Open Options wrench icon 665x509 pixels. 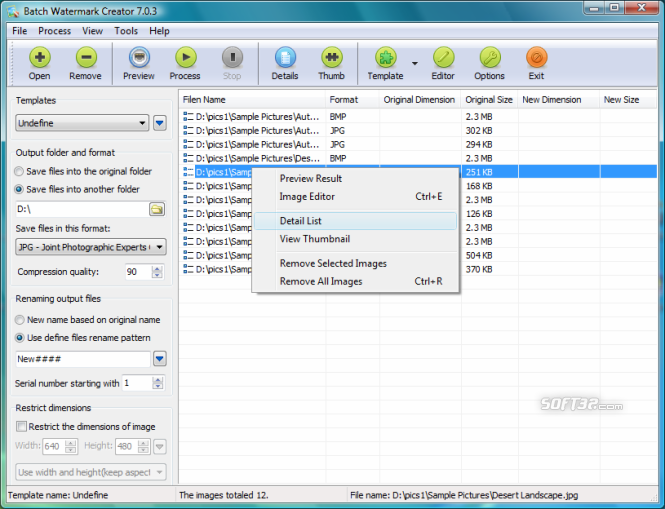click(490, 57)
